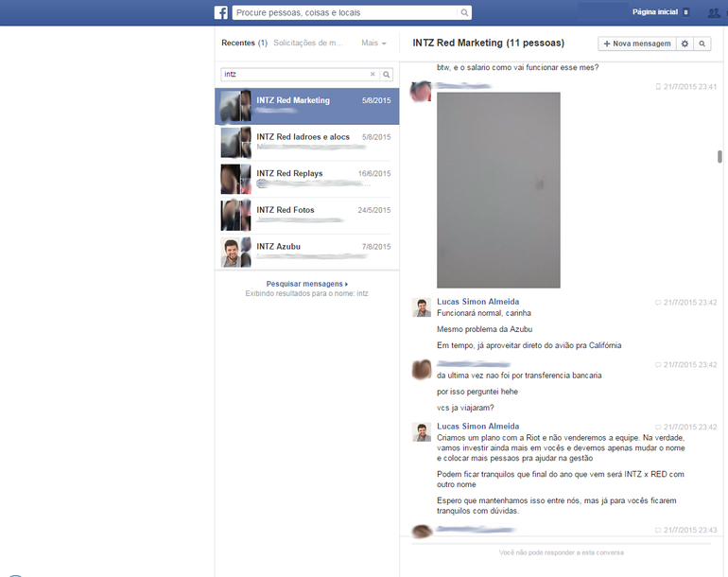Click Lucas Simon Almeida avatar on 'Funcionará normal' message
This screenshot has width=728, height=577.
click(422, 307)
